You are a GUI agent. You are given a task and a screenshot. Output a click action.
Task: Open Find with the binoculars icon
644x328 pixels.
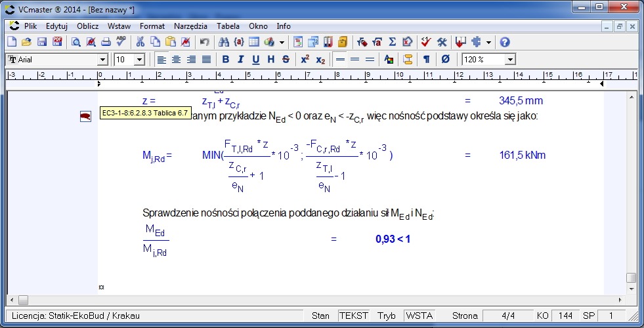(x=223, y=42)
